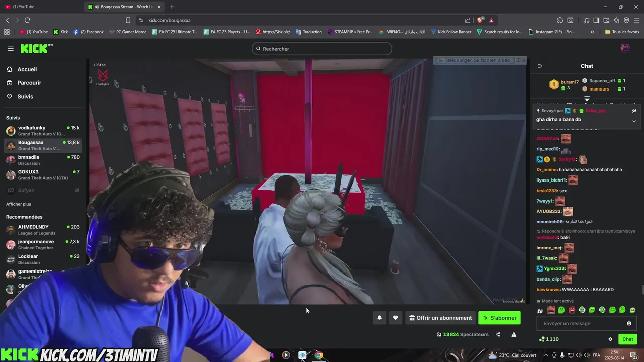The width and height of the screenshot is (644, 362).
Task: Select the Bougassaa Stream tab
Action: [124, 7]
